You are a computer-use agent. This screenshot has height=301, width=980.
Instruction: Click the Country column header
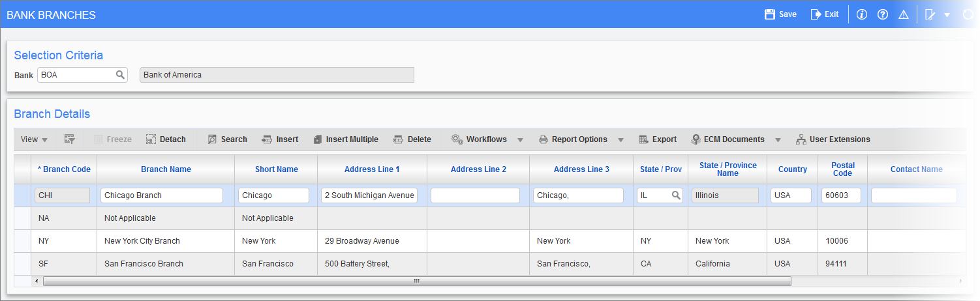coord(792,169)
